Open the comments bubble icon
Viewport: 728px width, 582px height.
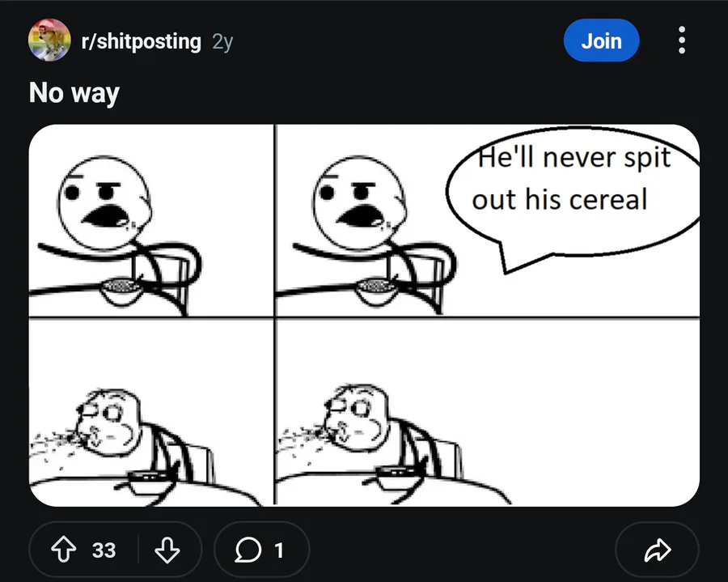point(248,550)
